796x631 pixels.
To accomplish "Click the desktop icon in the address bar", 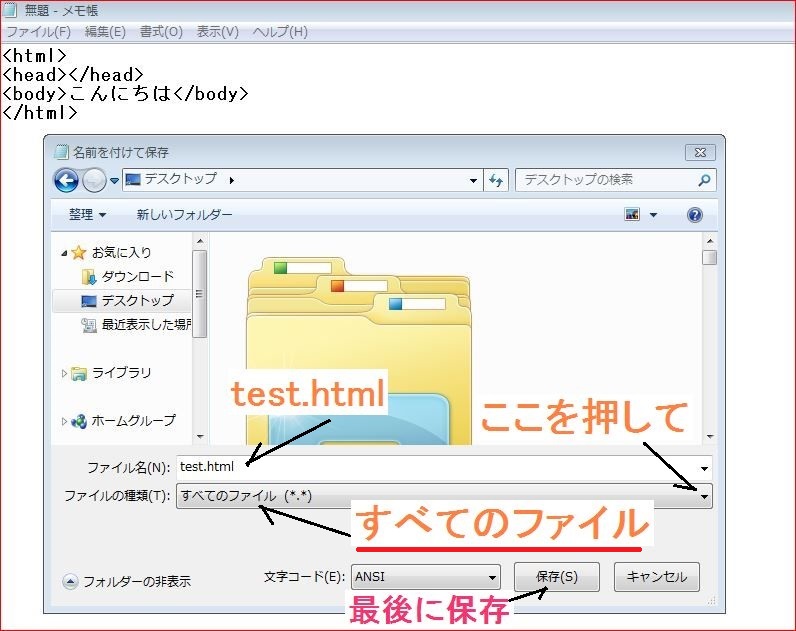I will tap(132, 179).
